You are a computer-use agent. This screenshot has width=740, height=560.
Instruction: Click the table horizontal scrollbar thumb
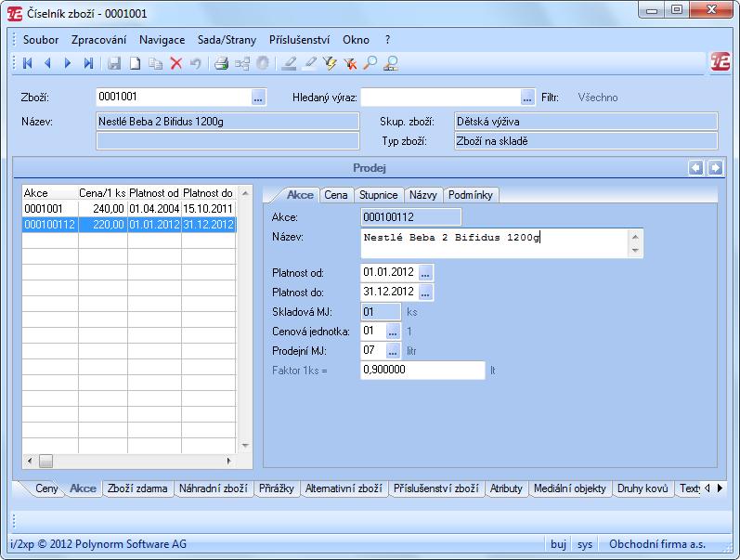pyautogui.click(x=45, y=461)
